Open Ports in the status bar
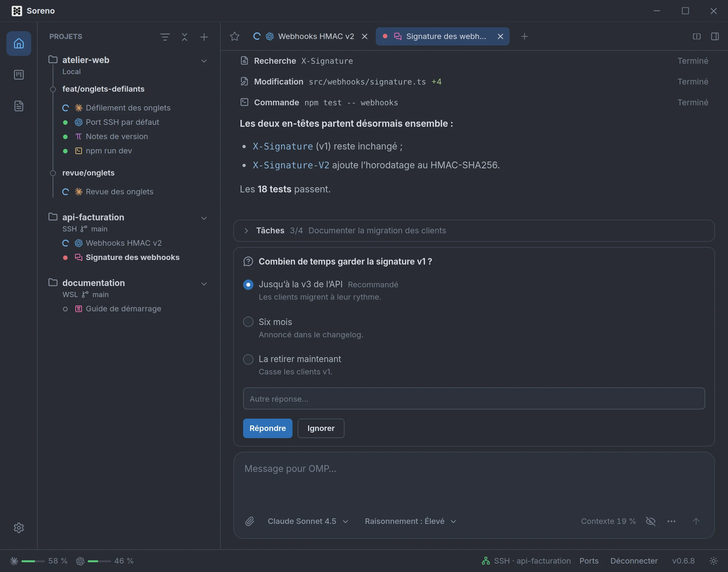Image resolution: width=728 pixels, height=572 pixels. coord(589,561)
